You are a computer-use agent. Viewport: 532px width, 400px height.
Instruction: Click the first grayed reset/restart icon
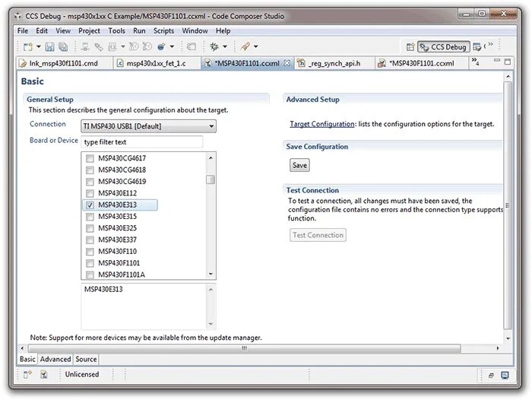(134, 46)
